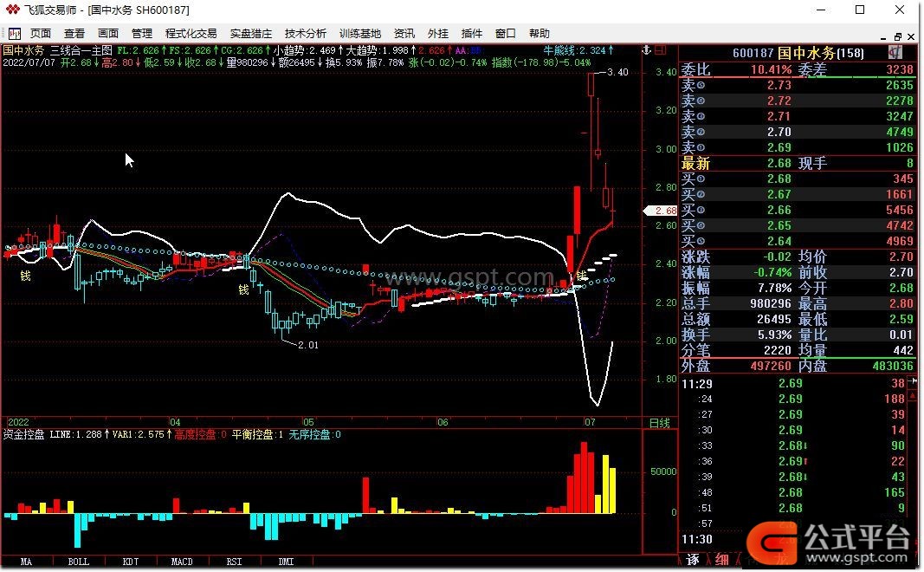Switch to the MA indicator tab
The image size is (924, 572).
[x=26, y=562]
